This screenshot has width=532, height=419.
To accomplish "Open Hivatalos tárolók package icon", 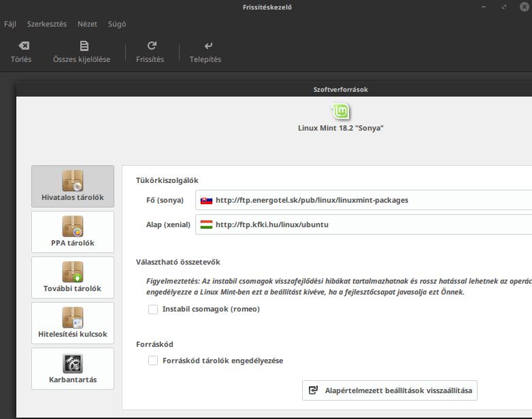I will click(x=73, y=181).
